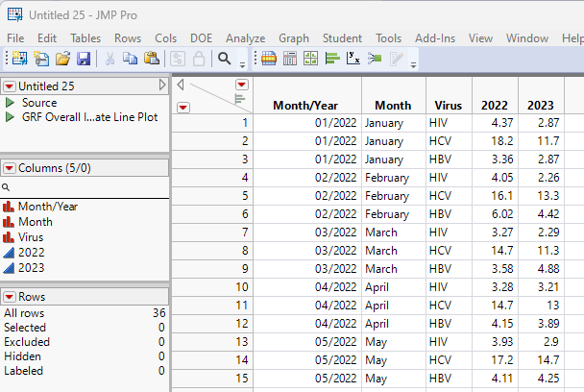Select the 2023 column header
The image size is (584, 392).
coord(541,96)
